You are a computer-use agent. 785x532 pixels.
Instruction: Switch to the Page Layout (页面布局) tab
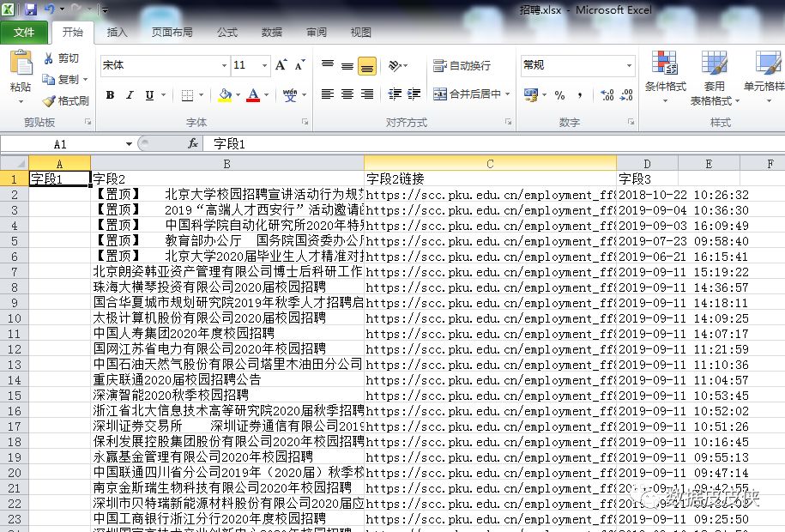pyautogui.click(x=172, y=33)
